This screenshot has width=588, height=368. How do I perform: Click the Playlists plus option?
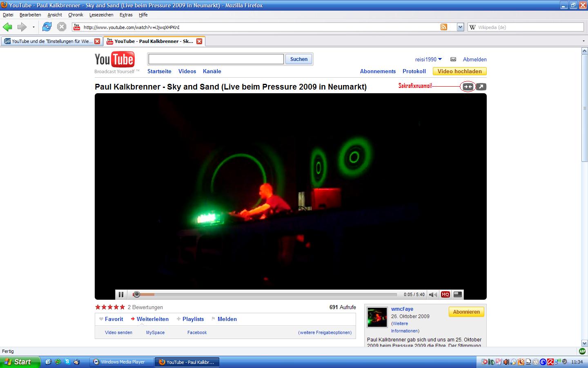point(190,319)
